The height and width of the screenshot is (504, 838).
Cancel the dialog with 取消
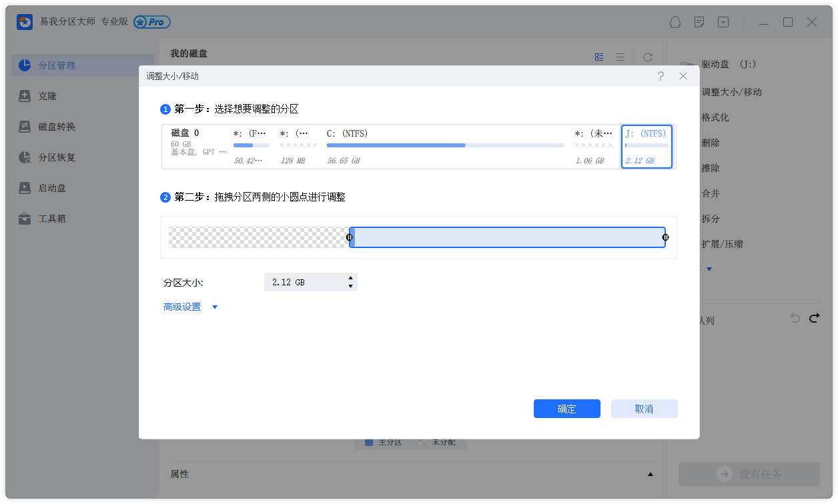[x=644, y=408]
